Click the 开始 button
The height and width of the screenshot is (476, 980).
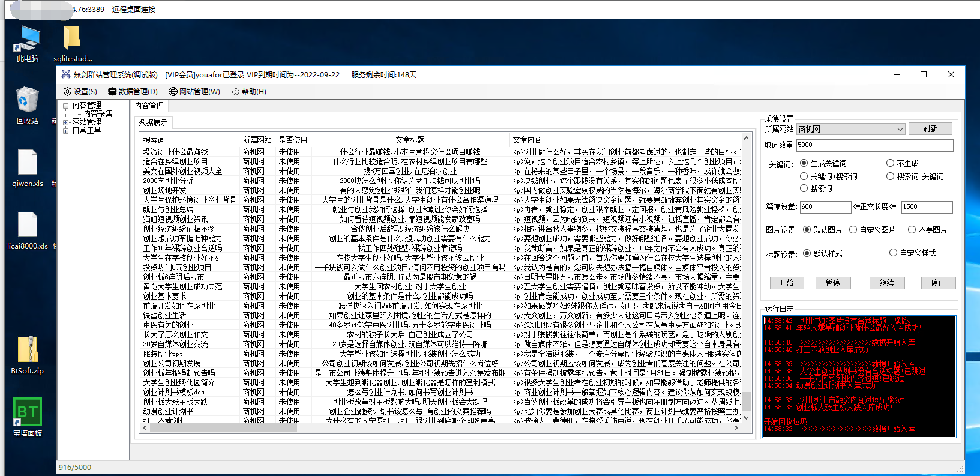(x=786, y=283)
